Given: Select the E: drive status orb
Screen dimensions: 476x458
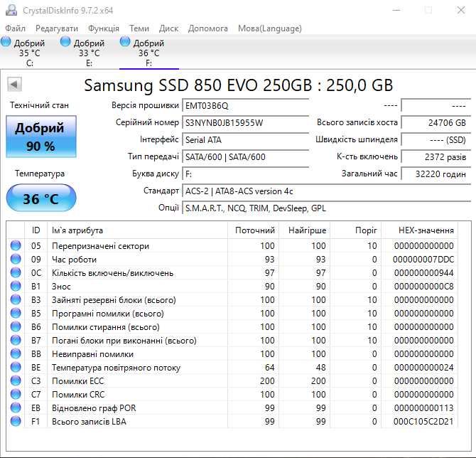Looking at the screenshot, I should [x=65, y=42].
